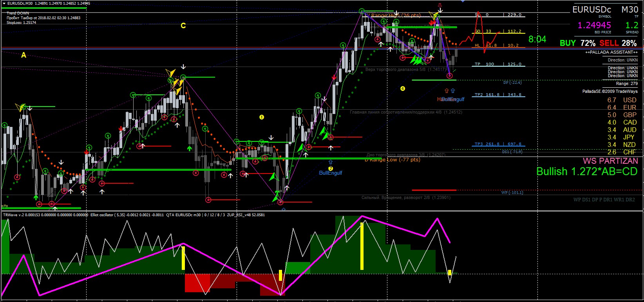Screen dimensions: 644x302
Task: Select the Верх торгового диапазона 5/8 level label
Action: point(405,70)
